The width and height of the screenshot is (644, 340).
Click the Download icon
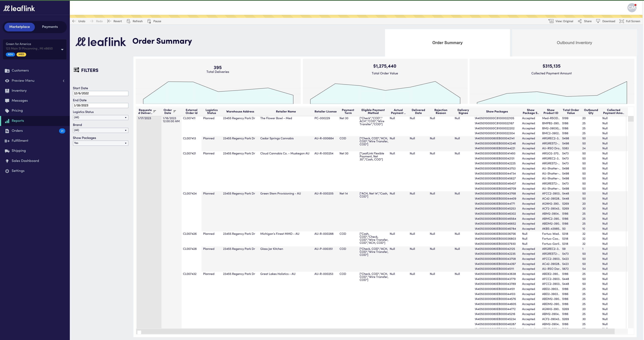coord(598,21)
